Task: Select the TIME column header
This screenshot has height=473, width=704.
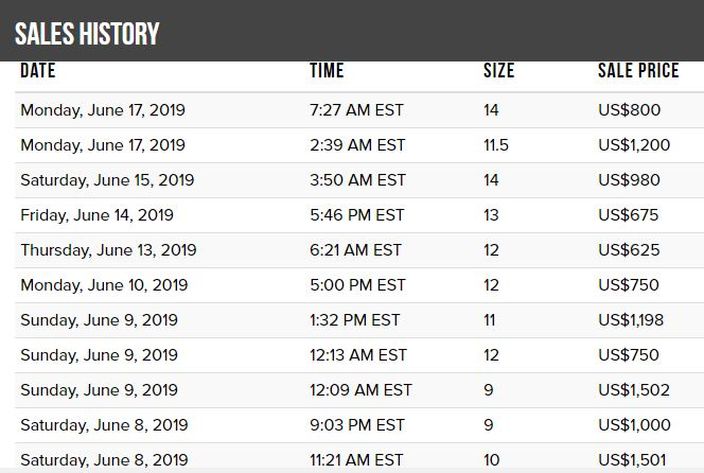Action: (327, 71)
